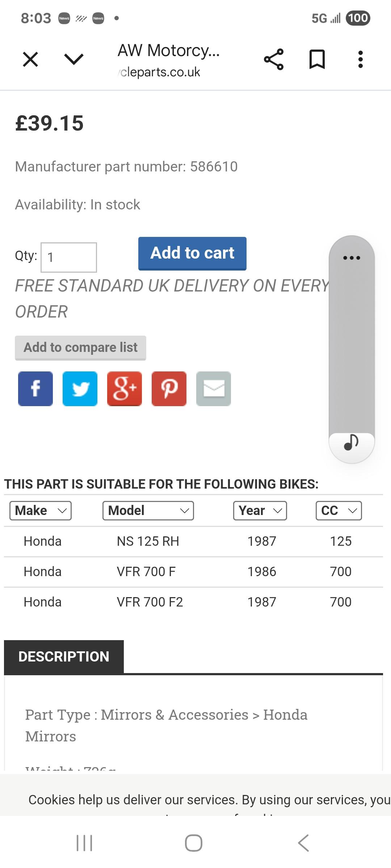Open the floating panel's three-dot options

pos(352,258)
